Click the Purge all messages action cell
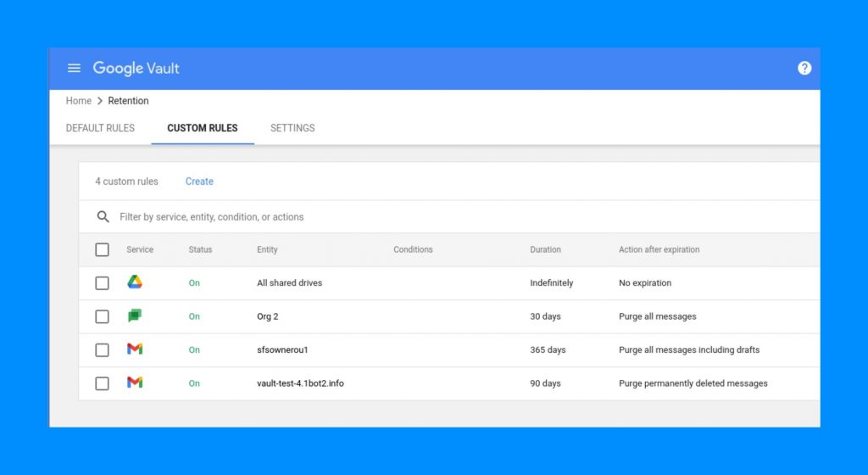868x475 pixels. click(657, 316)
